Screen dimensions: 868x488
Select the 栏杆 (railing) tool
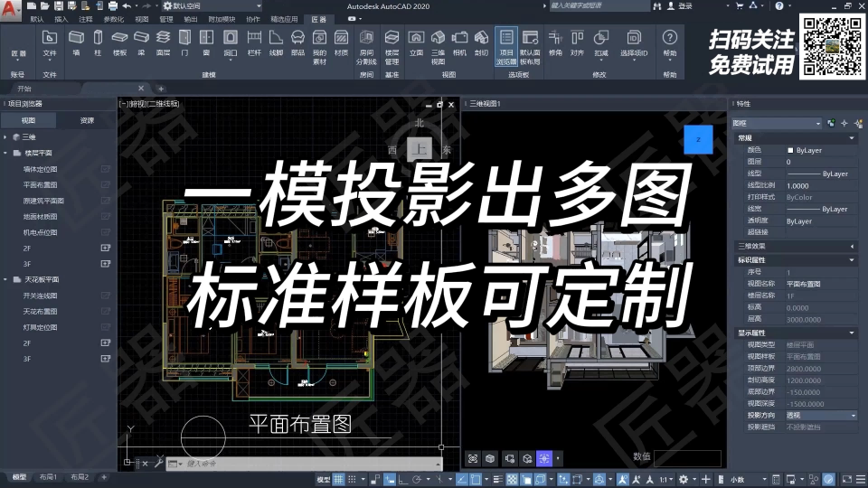(254, 43)
